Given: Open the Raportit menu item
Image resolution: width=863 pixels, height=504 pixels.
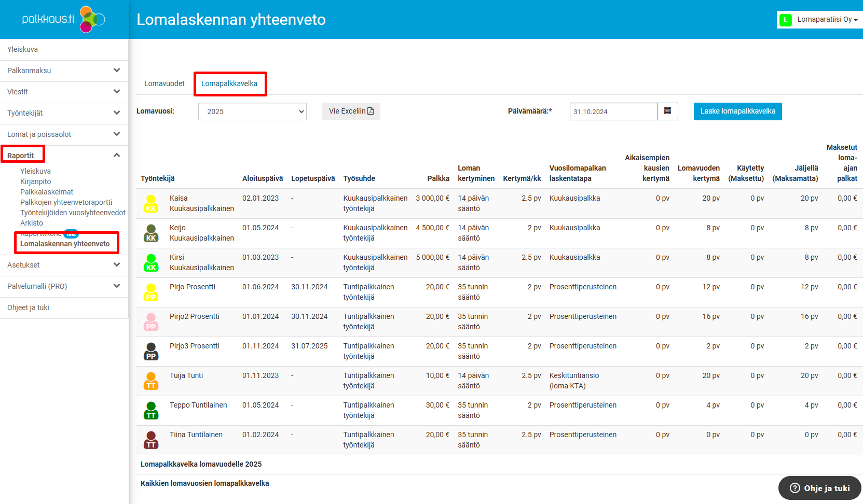Looking at the screenshot, I should tap(21, 156).
